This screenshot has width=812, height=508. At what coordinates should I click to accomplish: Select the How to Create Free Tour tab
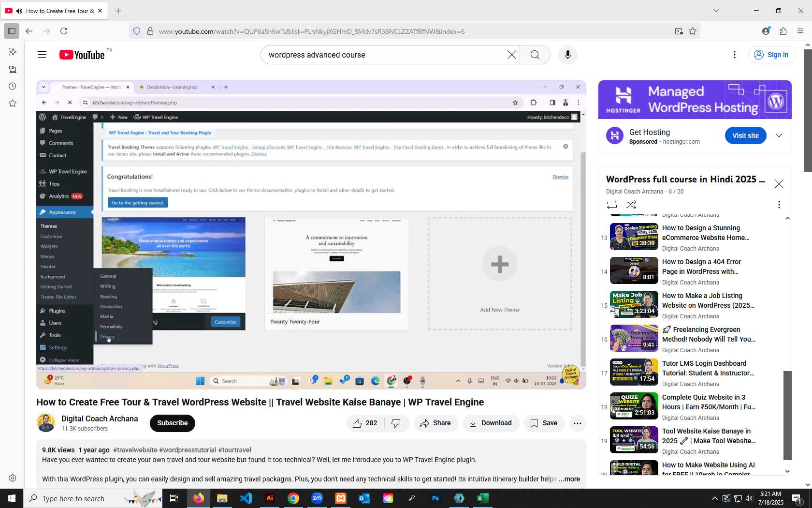point(55,11)
